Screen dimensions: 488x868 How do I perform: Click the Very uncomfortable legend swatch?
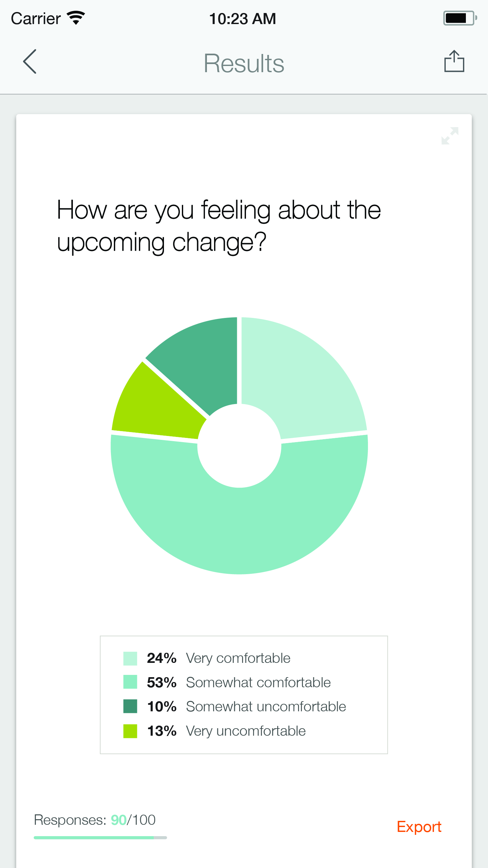pos(130,731)
